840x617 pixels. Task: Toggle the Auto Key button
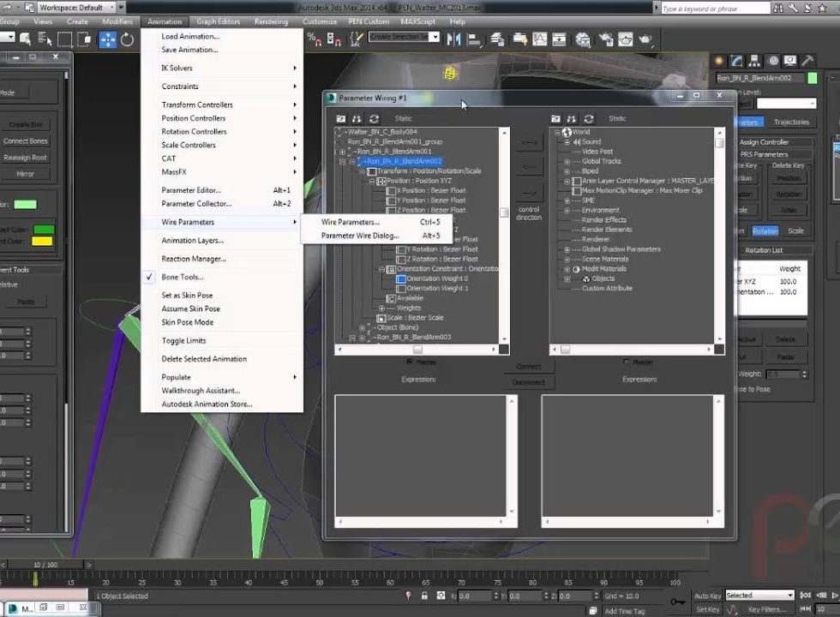708,596
